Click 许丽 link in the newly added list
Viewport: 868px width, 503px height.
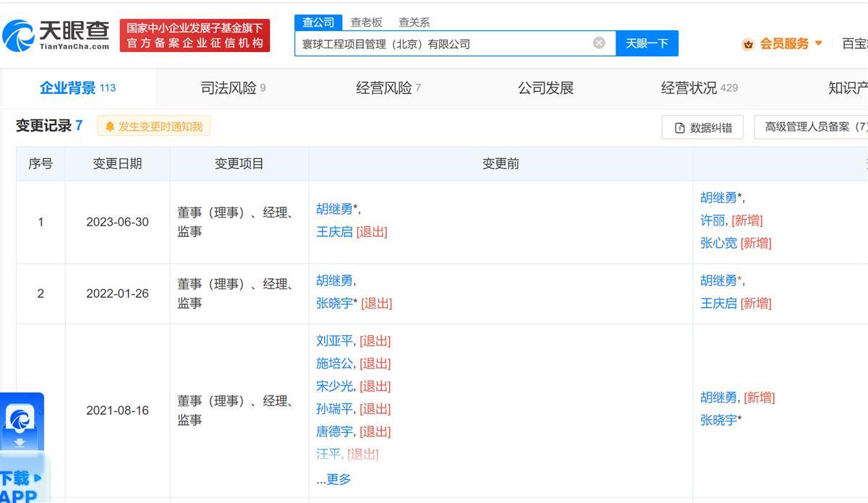tap(712, 220)
